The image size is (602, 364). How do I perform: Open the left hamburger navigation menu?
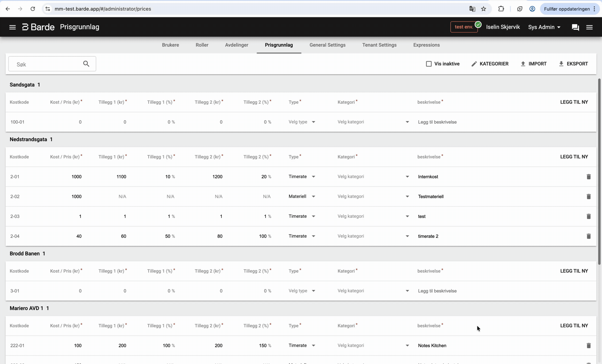[13, 27]
